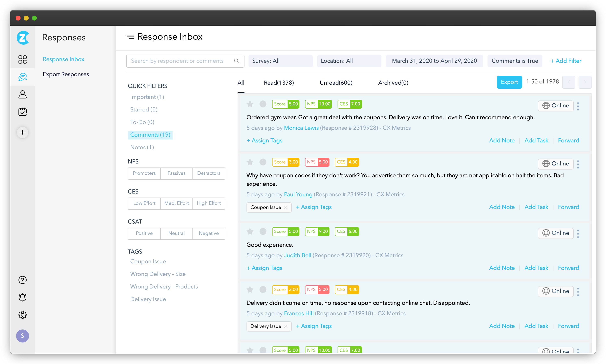Open the Survey: All dropdown
This screenshot has width=606, height=364.
click(280, 61)
